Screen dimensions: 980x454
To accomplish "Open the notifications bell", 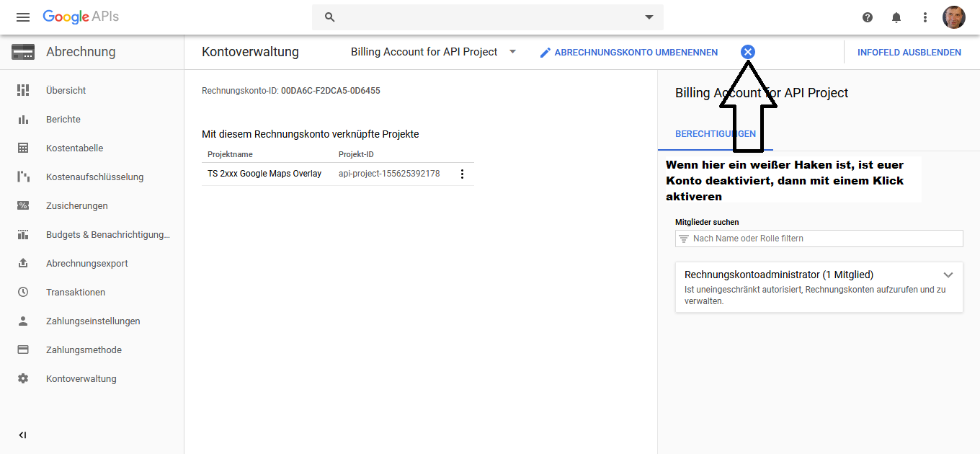I will pyautogui.click(x=896, y=17).
